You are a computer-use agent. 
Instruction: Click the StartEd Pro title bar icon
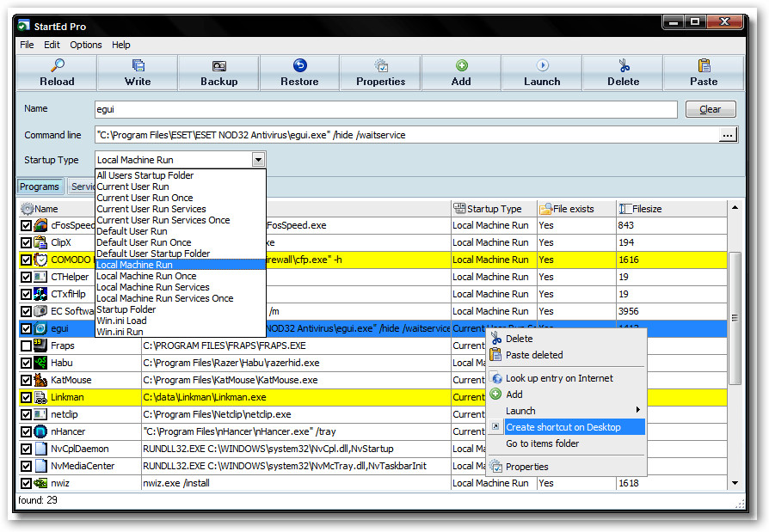coord(24,26)
